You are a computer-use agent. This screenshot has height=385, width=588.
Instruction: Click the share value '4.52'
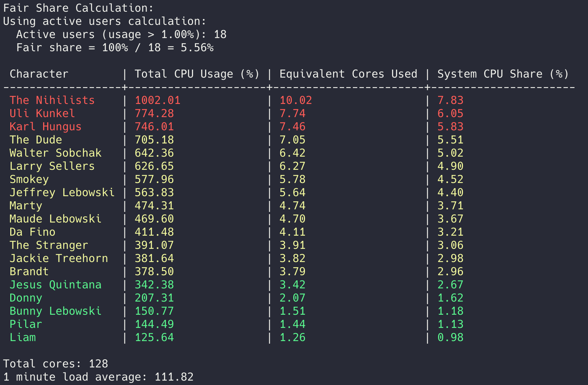(x=451, y=179)
